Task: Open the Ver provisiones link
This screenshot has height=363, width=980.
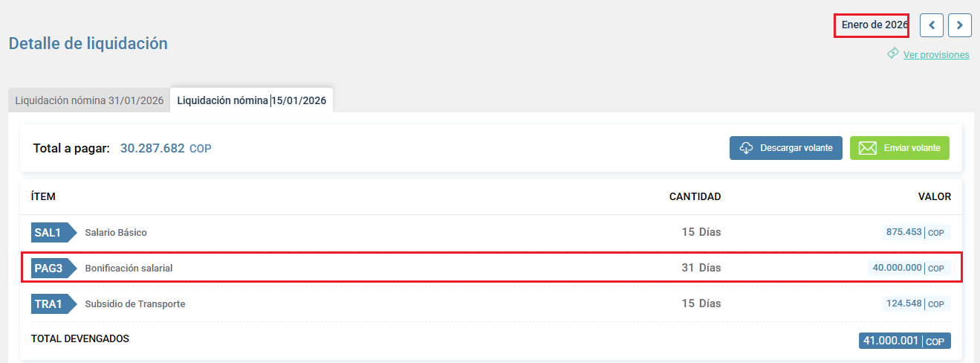Action: click(x=936, y=54)
